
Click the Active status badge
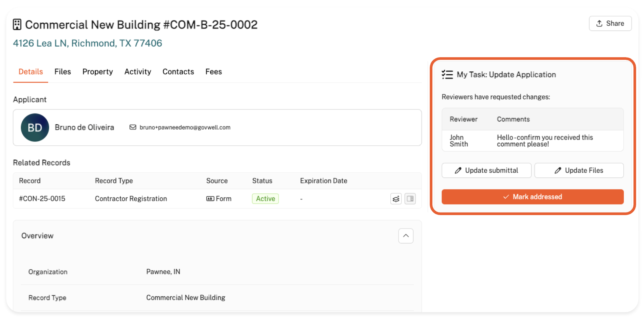265,199
